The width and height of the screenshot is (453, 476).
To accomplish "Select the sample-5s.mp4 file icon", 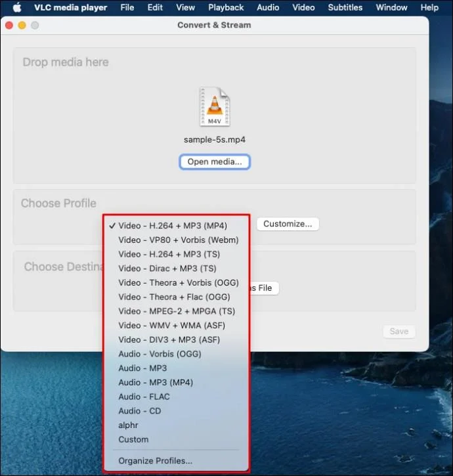I will pos(215,106).
